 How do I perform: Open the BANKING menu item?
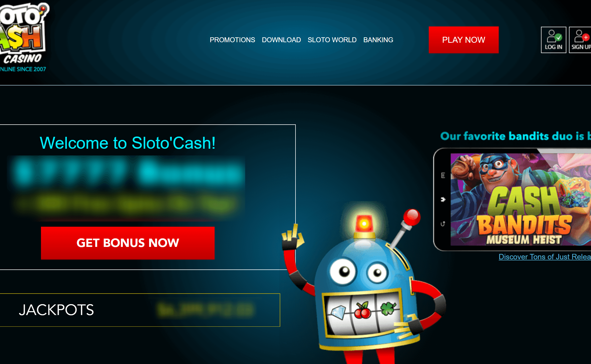coord(378,40)
